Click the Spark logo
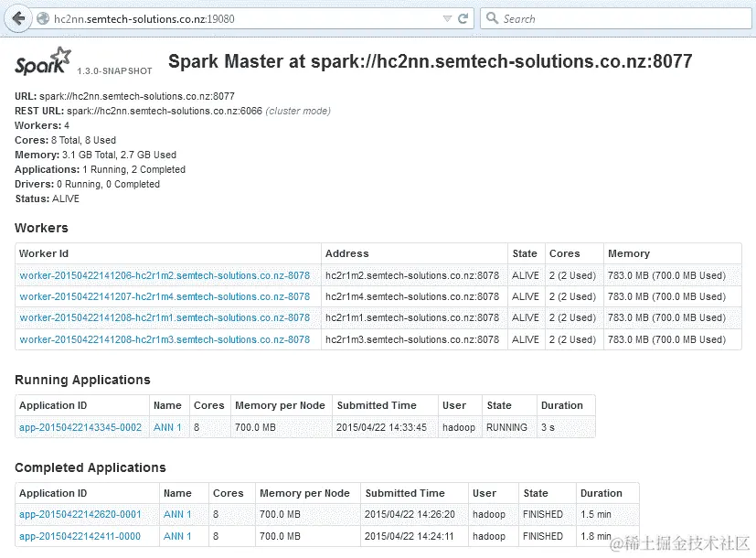 tap(42, 61)
